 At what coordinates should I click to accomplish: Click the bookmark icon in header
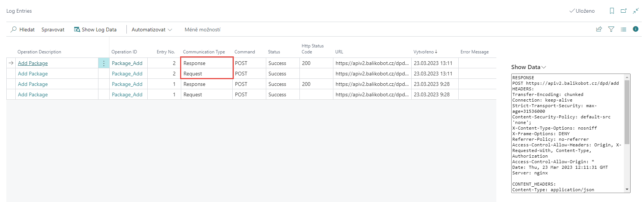point(612,11)
